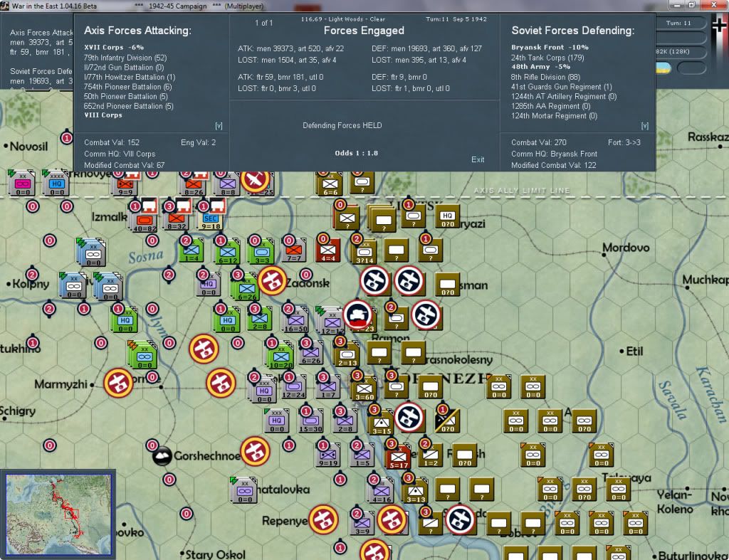
Task: Select the 12=12 infantry counter
Action: tap(332, 323)
